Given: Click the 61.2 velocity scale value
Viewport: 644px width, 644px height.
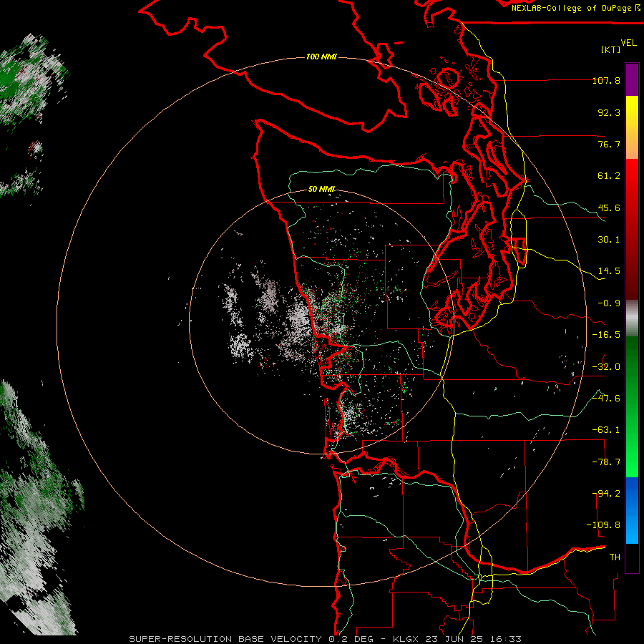Looking at the screenshot, I should [x=609, y=176].
